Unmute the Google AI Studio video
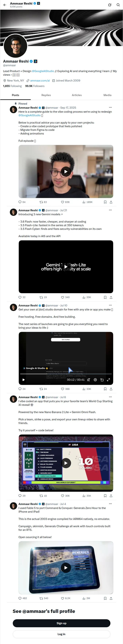Viewport: 123px width, 644px height. click(89, 380)
